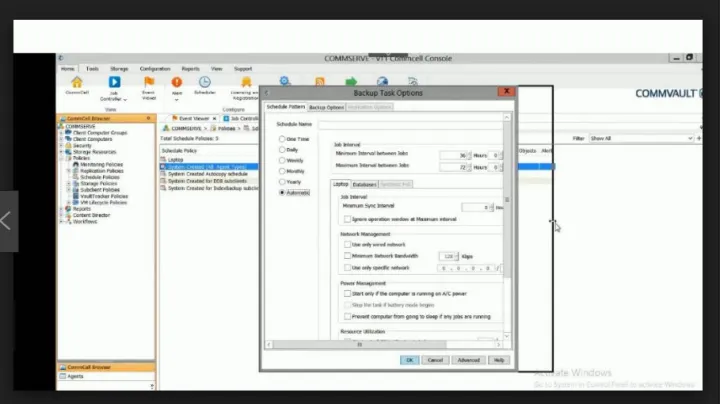This screenshot has width=720, height=404.
Task: Open the Scheduler clock icon
Action: (x=205, y=83)
